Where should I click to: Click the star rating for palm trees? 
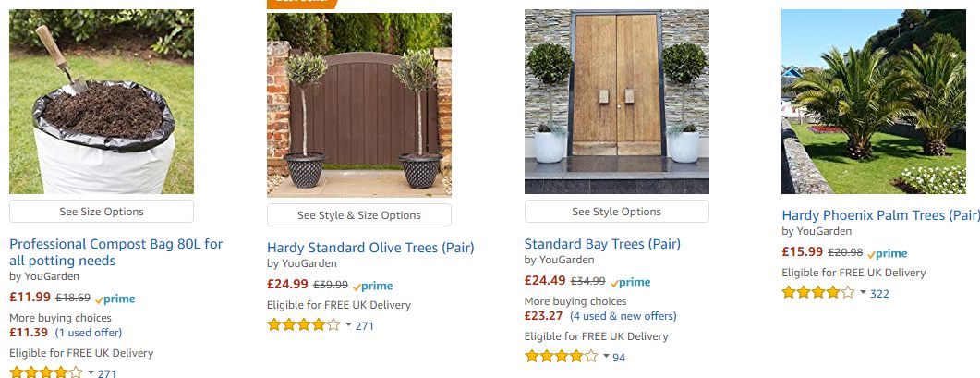818,294
